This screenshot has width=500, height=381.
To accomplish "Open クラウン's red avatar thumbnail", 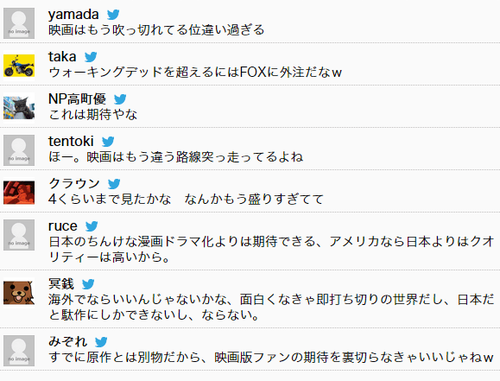I will coord(19,193).
